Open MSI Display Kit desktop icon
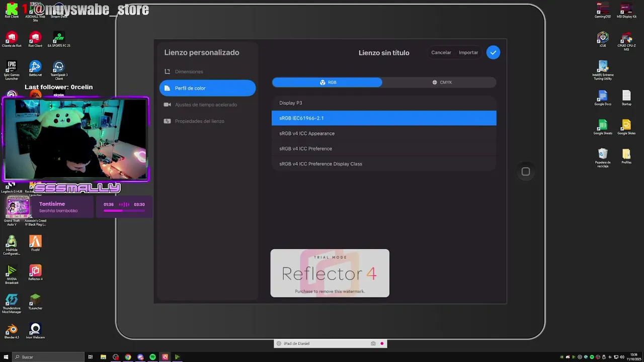Image resolution: width=644 pixels, height=362 pixels. coord(626,11)
